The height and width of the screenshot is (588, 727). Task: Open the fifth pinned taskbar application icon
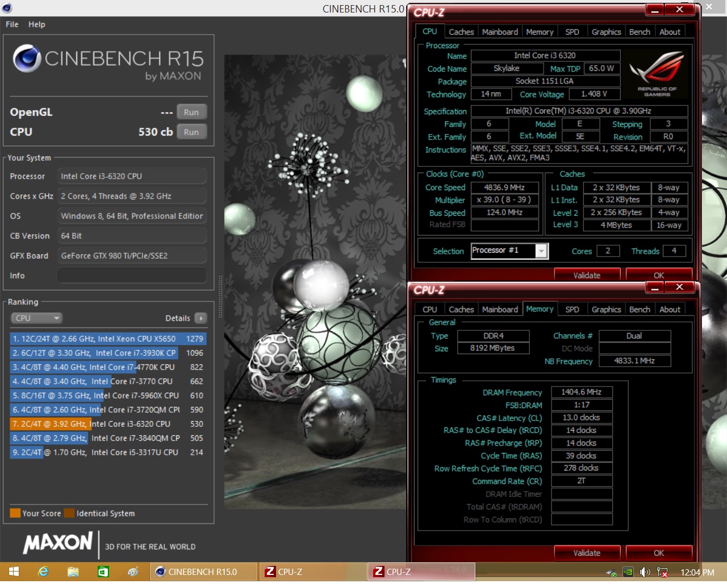[x=133, y=572]
